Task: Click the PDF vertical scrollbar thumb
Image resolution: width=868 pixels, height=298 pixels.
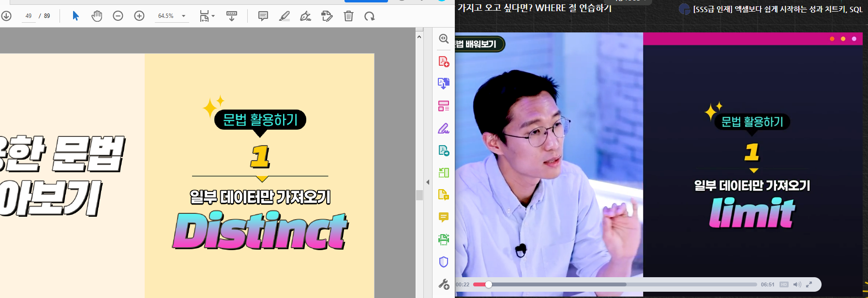Action: [419, 195]
